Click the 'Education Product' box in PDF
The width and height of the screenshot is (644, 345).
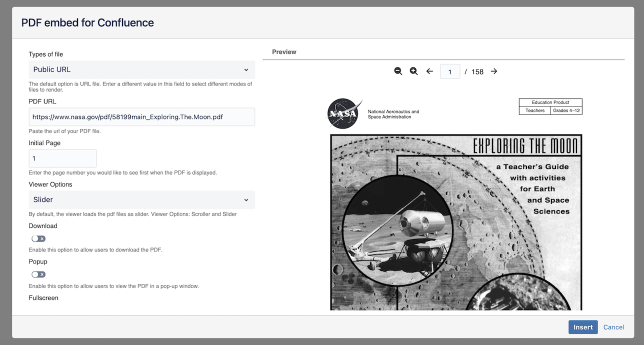(550, 102)
